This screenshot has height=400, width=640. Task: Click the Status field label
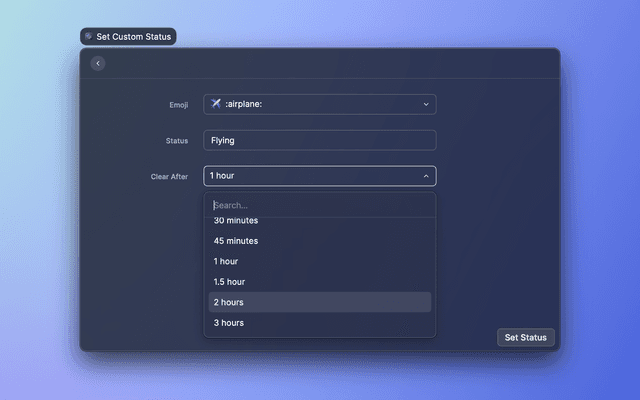(x=177, y=141)
